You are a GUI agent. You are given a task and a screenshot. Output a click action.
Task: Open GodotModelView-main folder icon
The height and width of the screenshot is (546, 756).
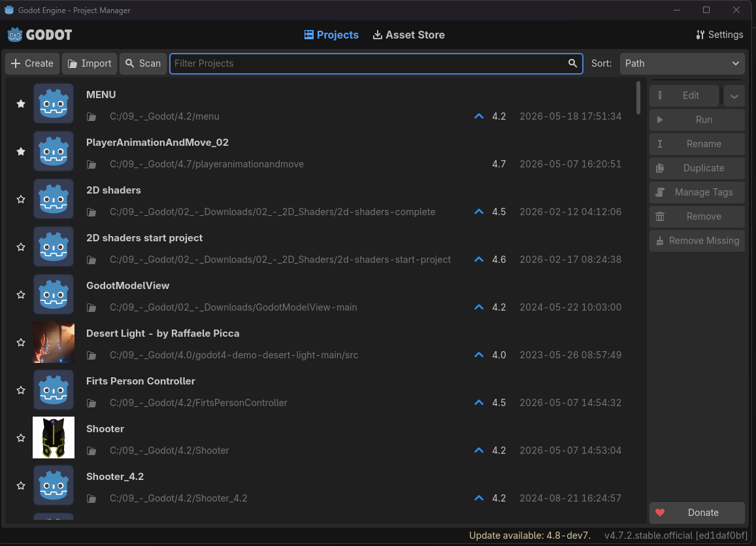[x=91, y=308]
